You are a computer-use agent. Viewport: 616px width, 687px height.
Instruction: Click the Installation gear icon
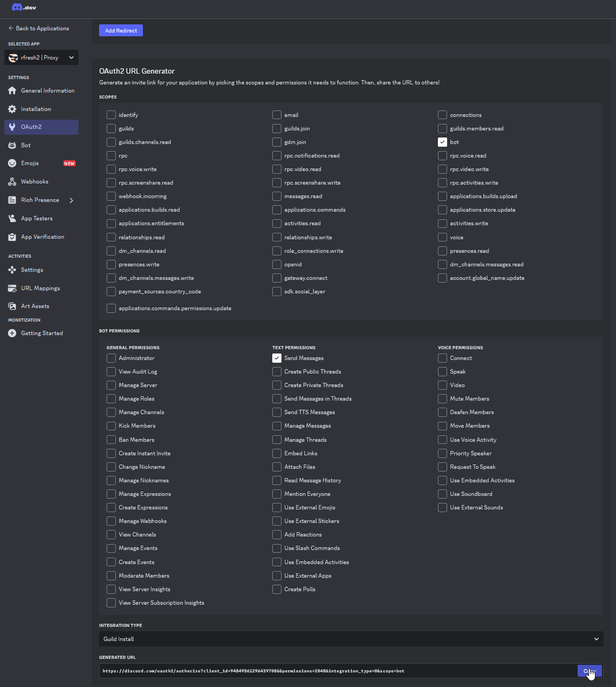coord(12,109)
